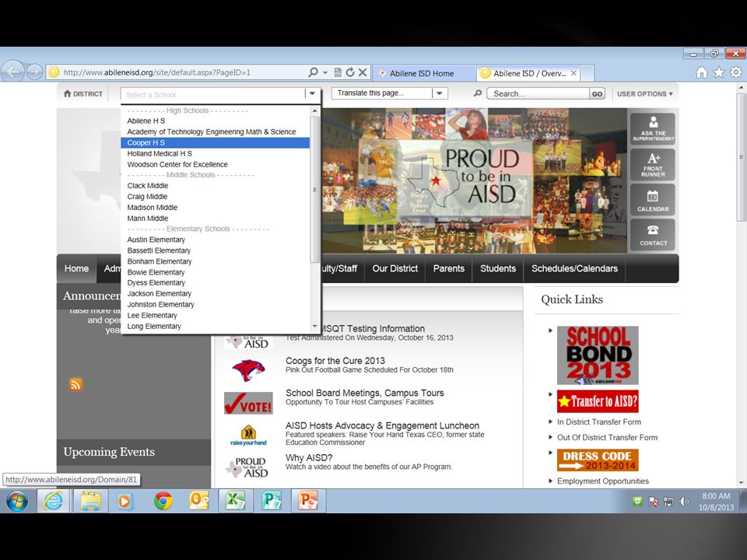Click the browser Back arrow button

13,72
